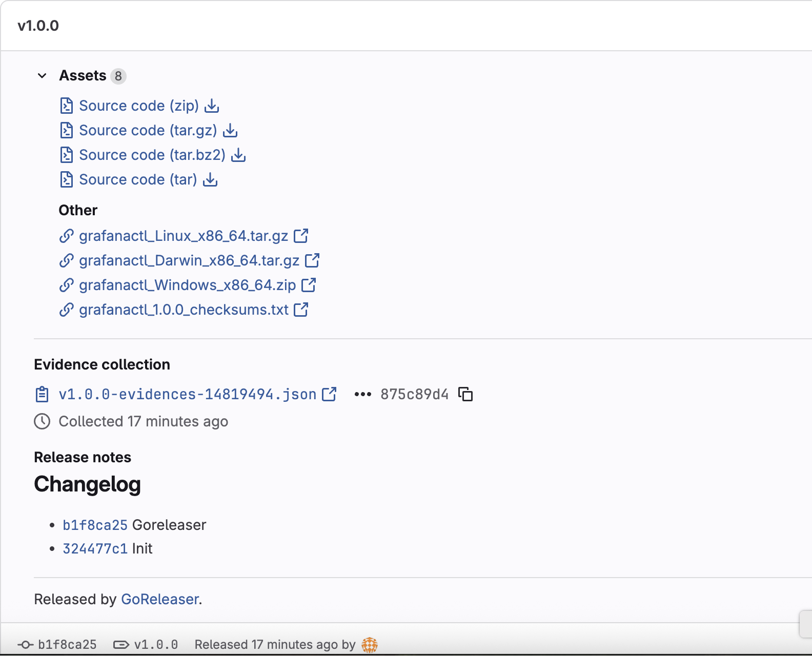
Task: Select SHA text 875c89d4
Action: [414, 394]
